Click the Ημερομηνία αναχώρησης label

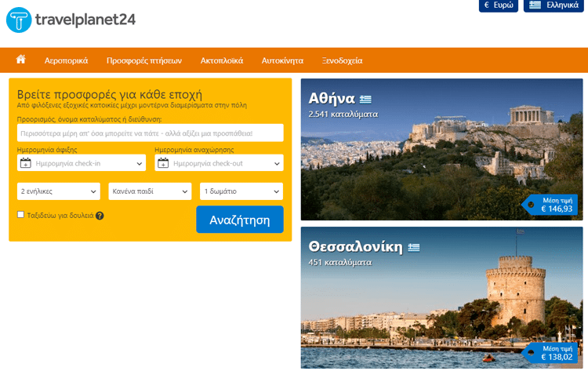[x=194, y=150]
